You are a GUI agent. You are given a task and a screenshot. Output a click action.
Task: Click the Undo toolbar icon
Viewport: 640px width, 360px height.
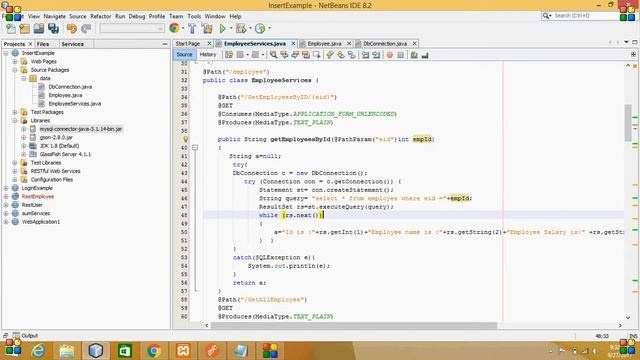coord(72,28)
